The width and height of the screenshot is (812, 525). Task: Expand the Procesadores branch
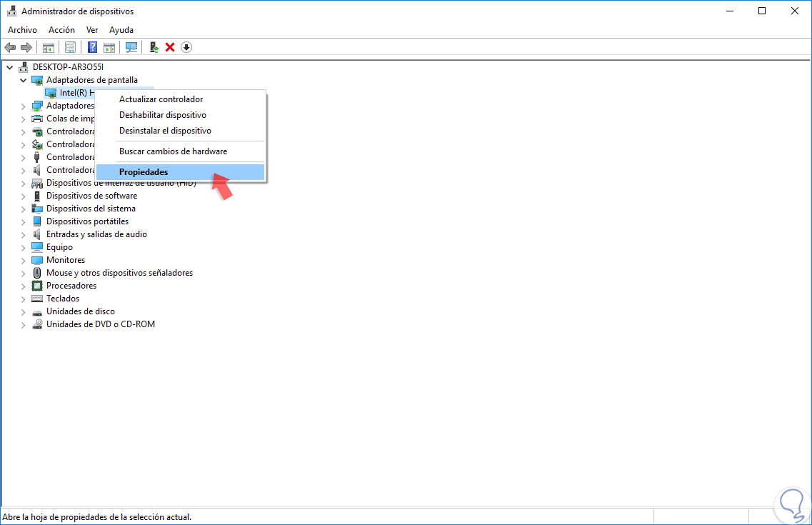[24, 286]
